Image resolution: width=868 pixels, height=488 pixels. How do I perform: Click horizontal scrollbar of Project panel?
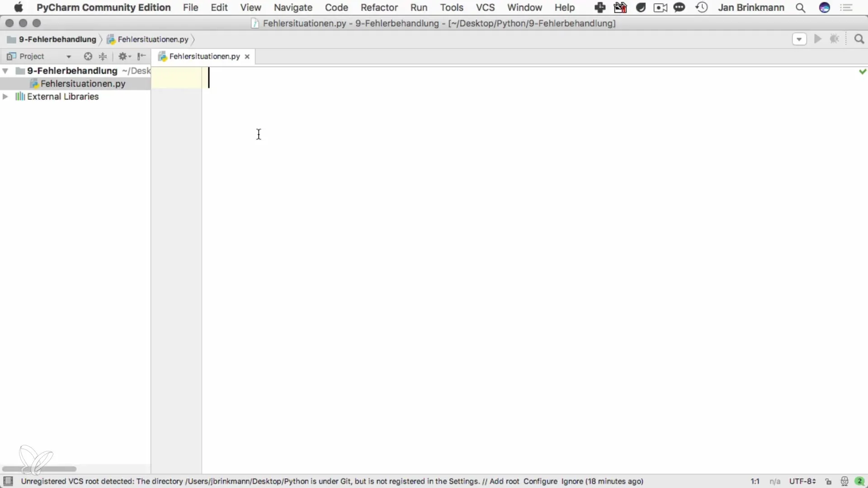click(x=39, y=469)
